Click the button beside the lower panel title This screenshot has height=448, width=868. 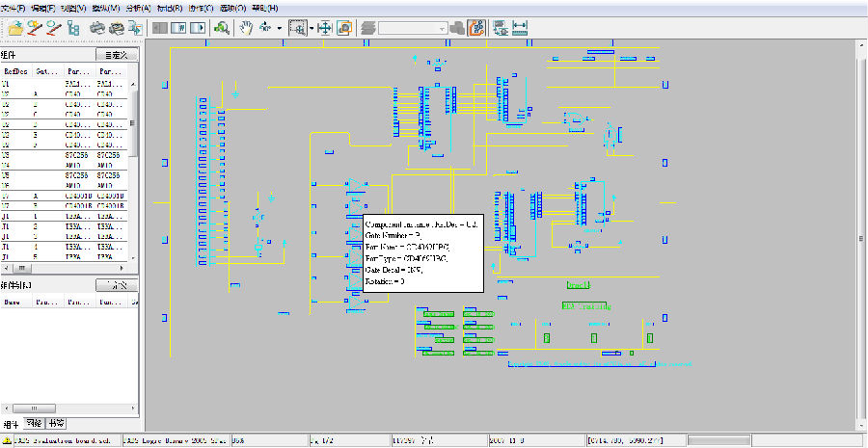pyautogui.click(x=118, y=286)
